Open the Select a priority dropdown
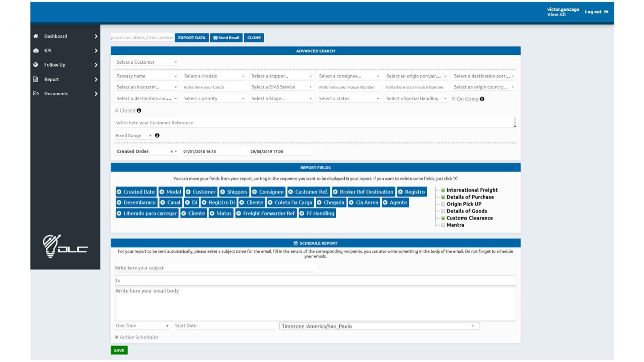The width and height of the screenshot is (644, 362). [214, 99]
